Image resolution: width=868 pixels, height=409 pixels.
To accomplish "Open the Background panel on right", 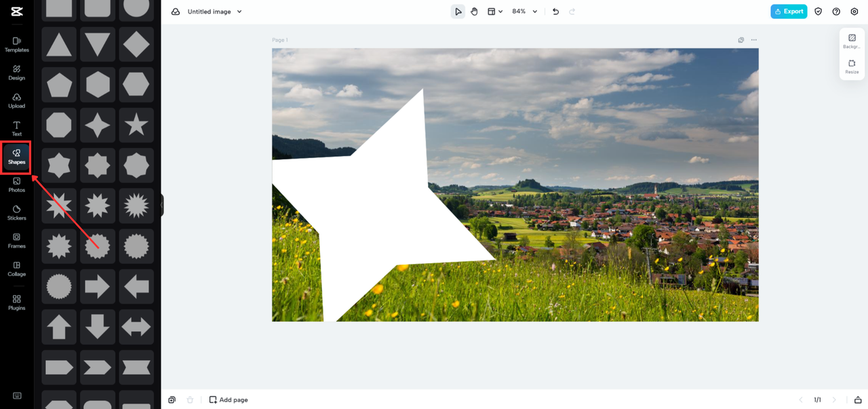I will click(852, 41).
